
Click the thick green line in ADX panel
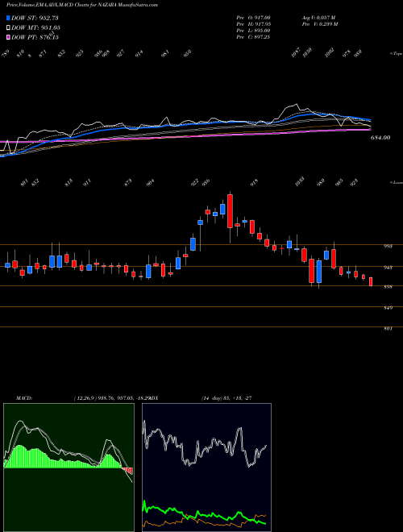204,513
